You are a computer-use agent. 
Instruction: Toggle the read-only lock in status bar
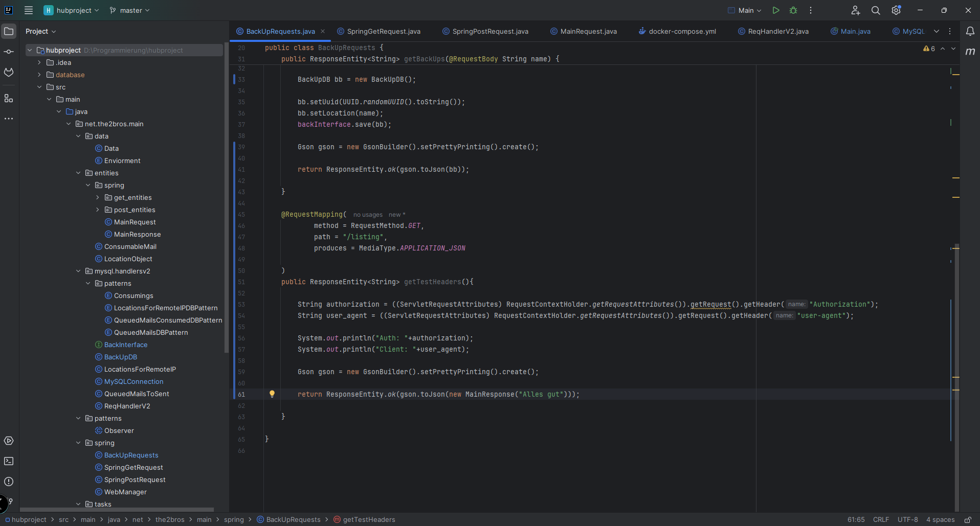click(x=968, y=520)
